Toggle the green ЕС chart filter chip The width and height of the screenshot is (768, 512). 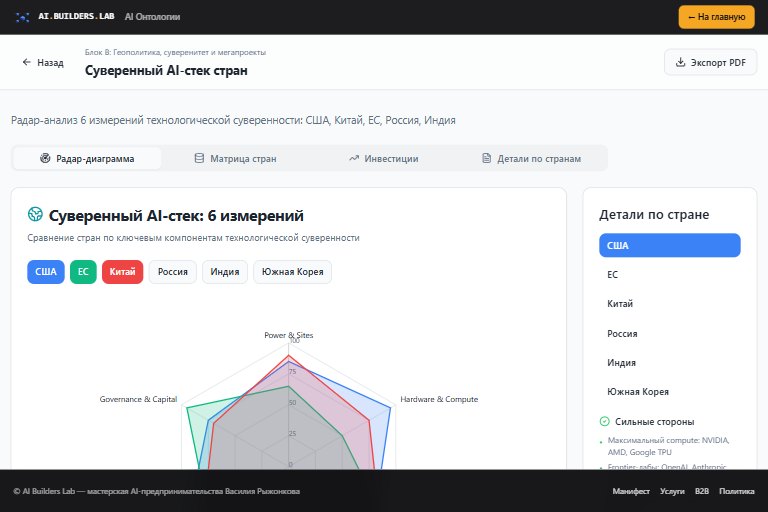click(x=83, y=272)
